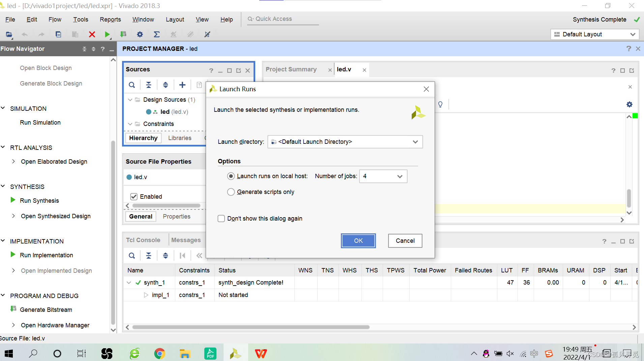
Task: Collapse Design Sources tree node
Action: click(x=130, y=100)
